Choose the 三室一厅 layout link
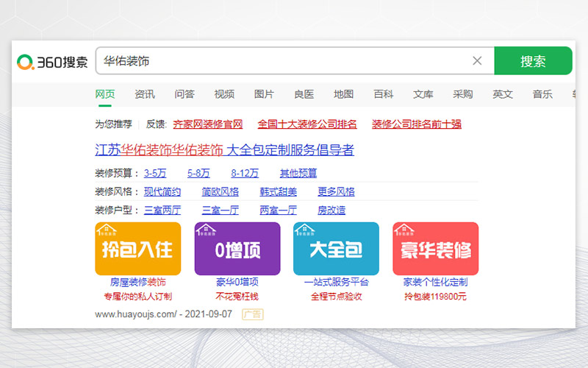This screenshot has height=368, width=588. (x=220, y=210)
